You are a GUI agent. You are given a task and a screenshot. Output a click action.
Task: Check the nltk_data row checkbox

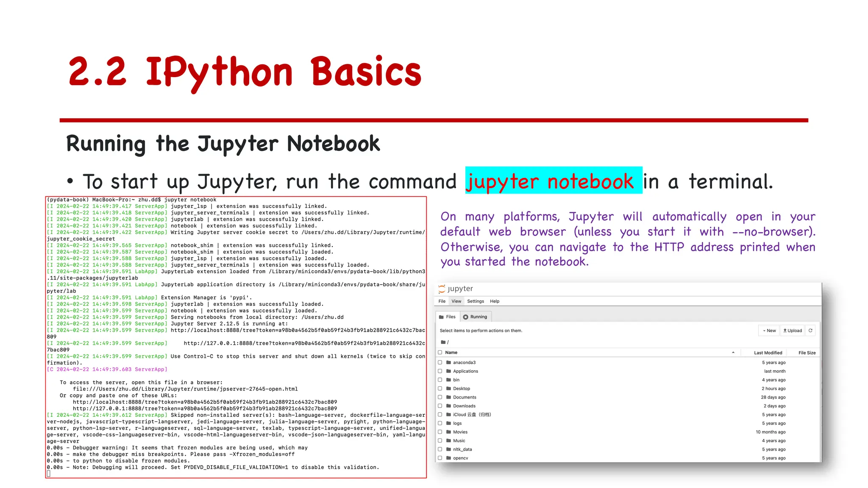440,449
